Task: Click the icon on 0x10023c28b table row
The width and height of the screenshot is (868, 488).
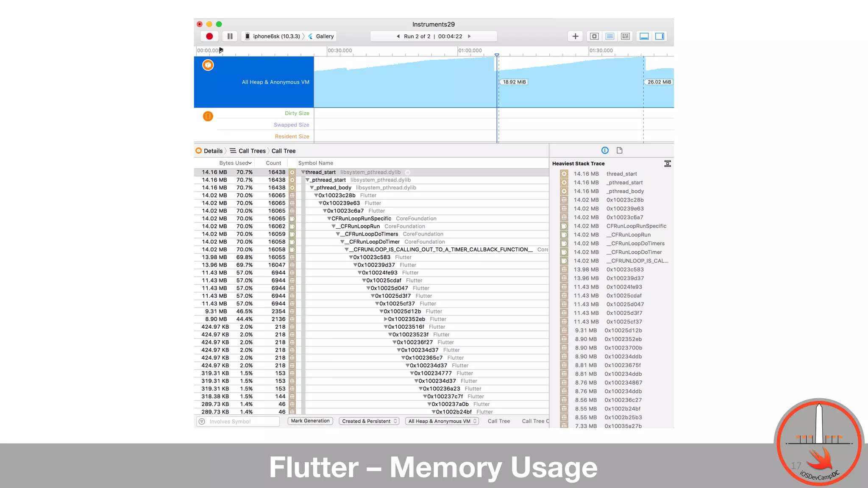Action: (x=292, y=196)
